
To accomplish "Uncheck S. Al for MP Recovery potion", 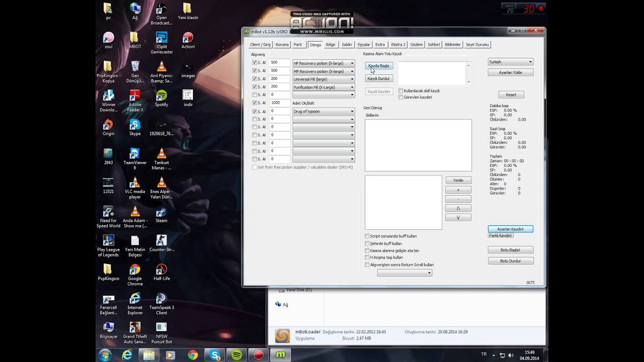I will (255, 71).
